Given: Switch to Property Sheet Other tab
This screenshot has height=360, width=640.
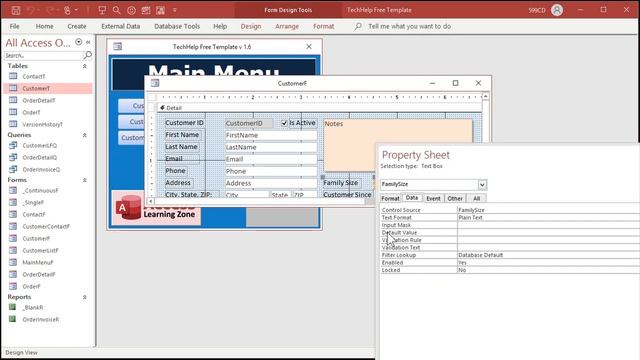Looking at the screenshot, I should click(x=455, y=198).
